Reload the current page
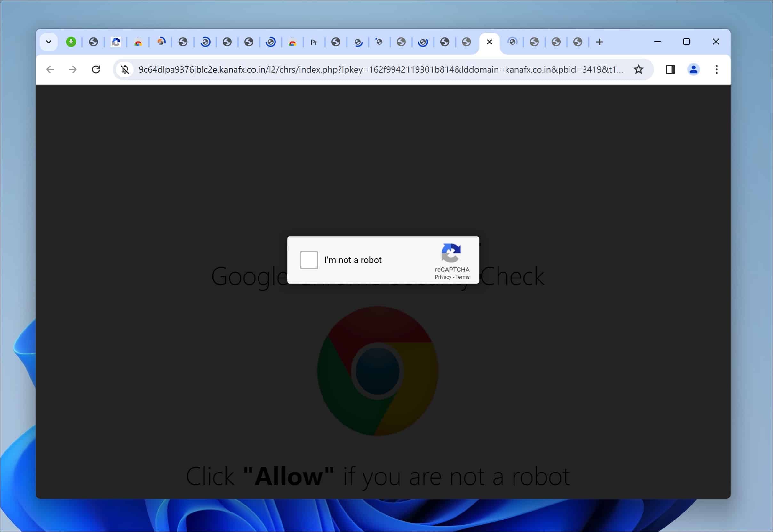The image size is (773, 532). click(96, 69)
